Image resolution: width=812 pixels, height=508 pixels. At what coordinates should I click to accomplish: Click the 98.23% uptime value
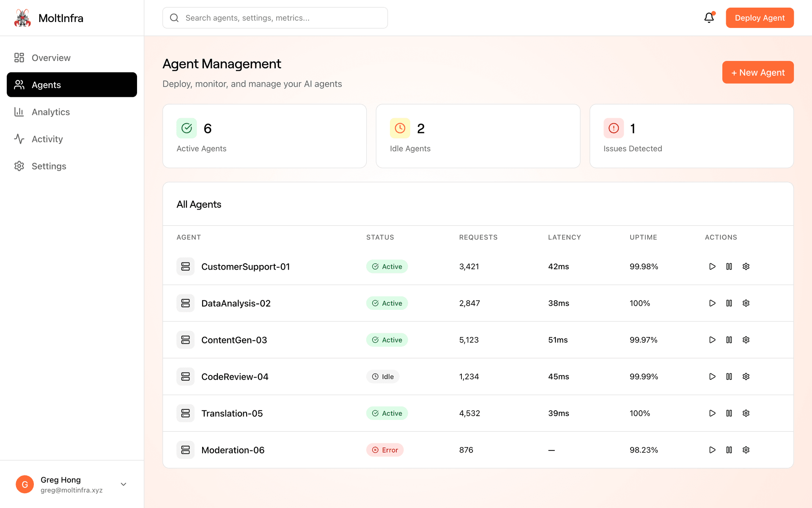(644, 450)
